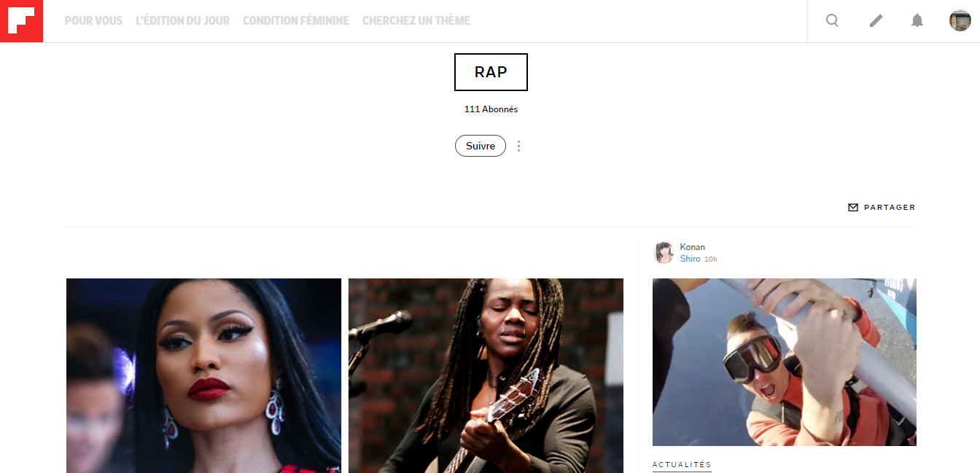The width and height of the screenshot is (980, 473).
Task: Open the search magnifier icon
Action: pyautogui.click(x=832, y=20)
